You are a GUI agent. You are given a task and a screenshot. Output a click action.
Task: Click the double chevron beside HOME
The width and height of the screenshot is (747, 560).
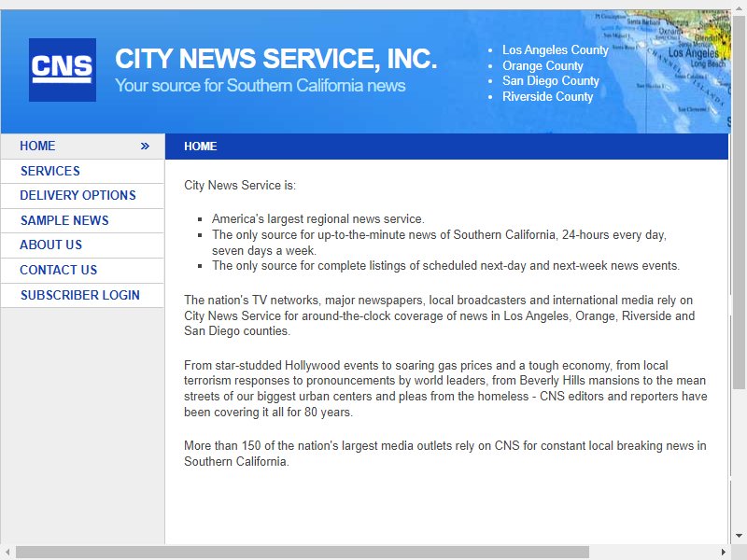point(145,147)
